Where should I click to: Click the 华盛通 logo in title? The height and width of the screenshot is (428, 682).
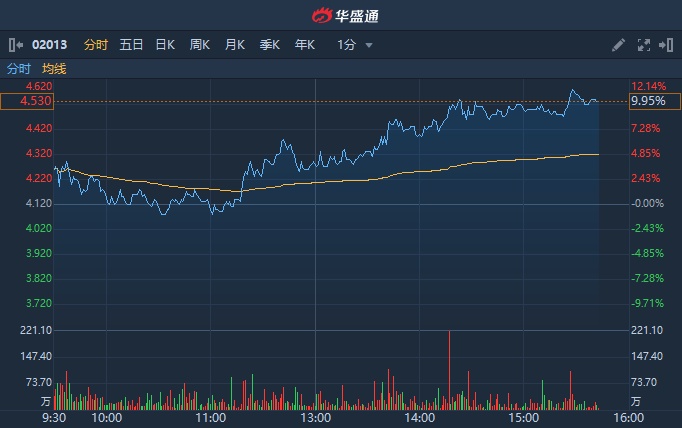point(341,15)
